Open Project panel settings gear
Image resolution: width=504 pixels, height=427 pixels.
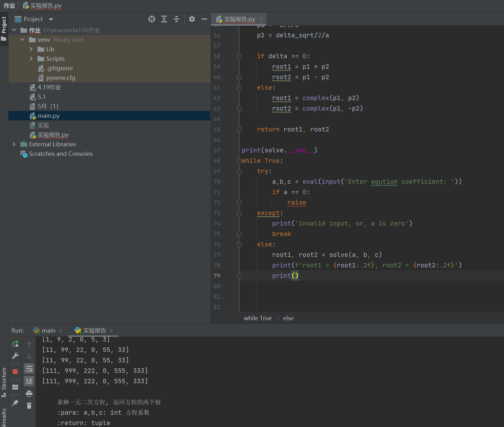click(192, 19)
